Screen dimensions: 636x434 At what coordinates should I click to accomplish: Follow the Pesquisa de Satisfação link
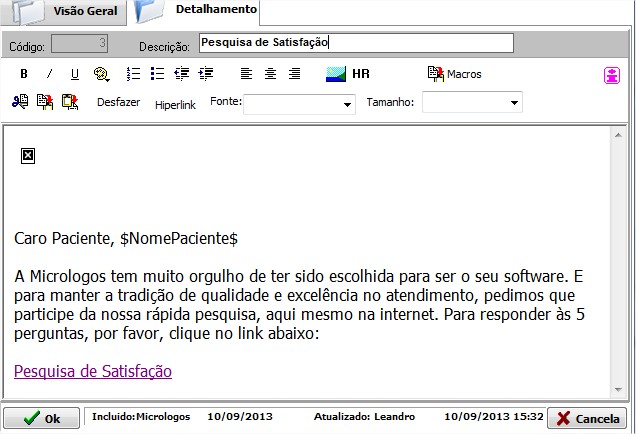[93, 371]
